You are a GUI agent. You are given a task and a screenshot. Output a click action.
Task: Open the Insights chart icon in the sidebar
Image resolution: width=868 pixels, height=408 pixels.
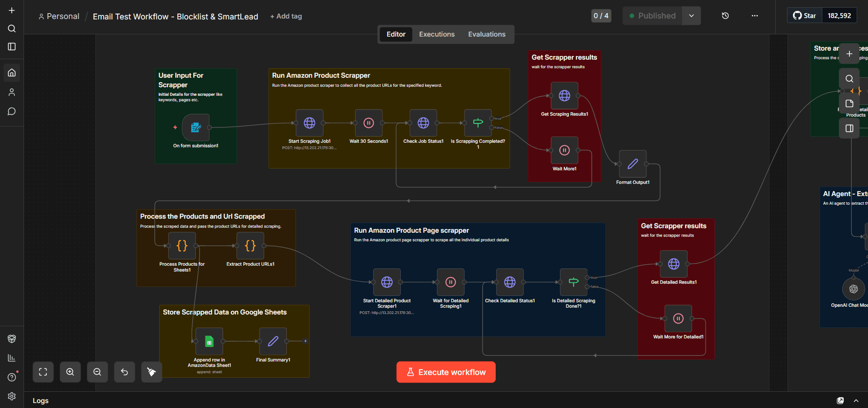tap(11, 357)
